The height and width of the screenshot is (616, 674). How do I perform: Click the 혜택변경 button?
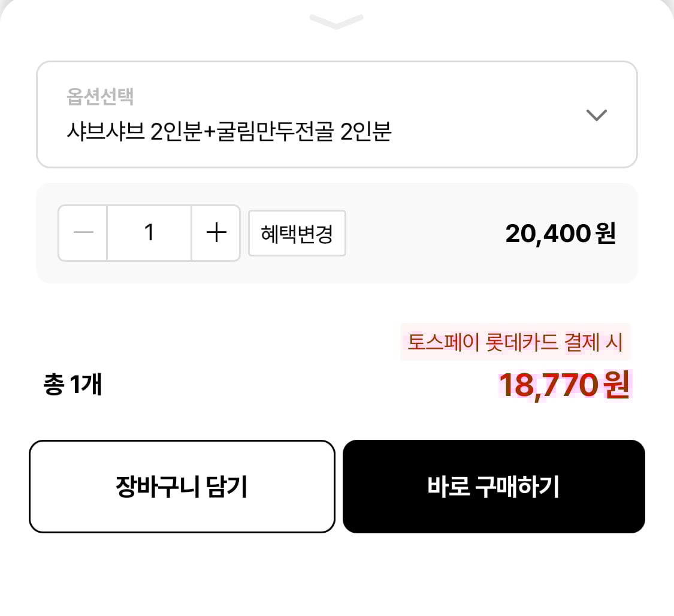click(297, 234)
